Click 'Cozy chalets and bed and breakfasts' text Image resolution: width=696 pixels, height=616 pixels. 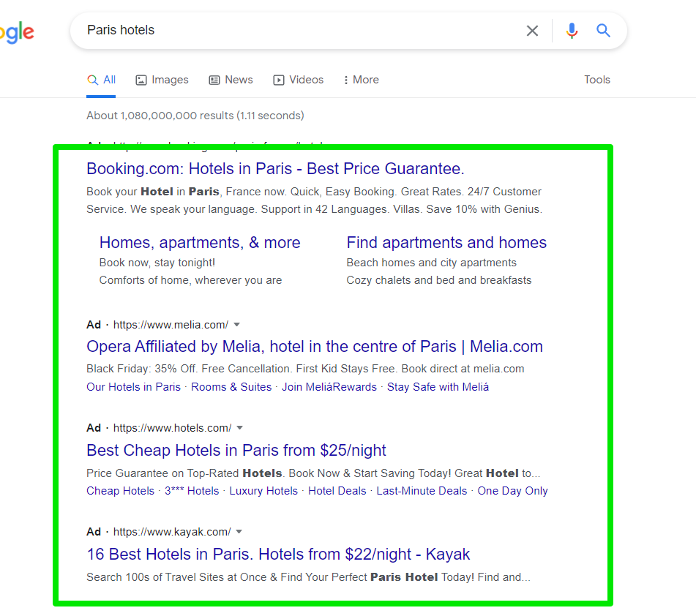(x=439, y=280)
